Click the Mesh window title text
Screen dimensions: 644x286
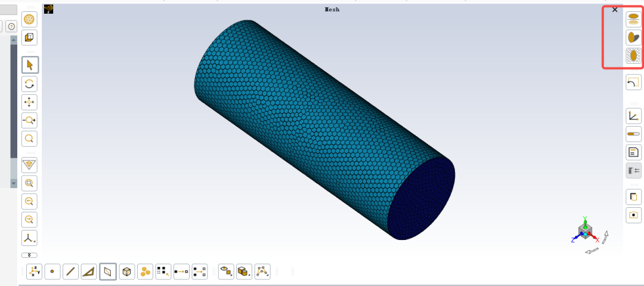click(332, 10)
